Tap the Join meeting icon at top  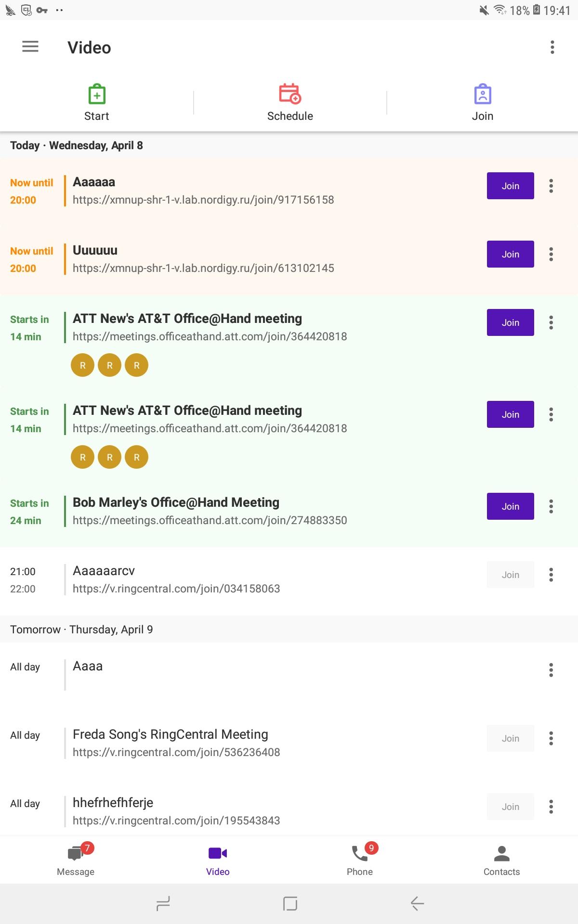click(x=482, y=94)
